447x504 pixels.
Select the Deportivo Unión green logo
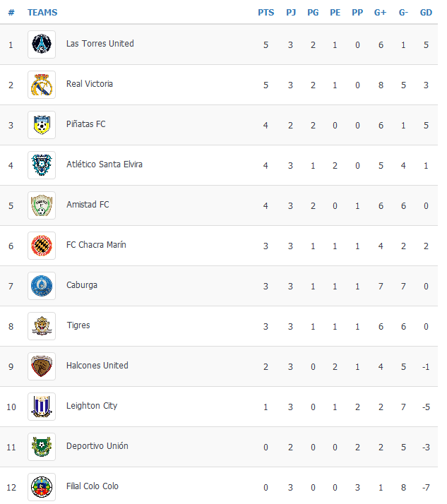tap(42, 446)
